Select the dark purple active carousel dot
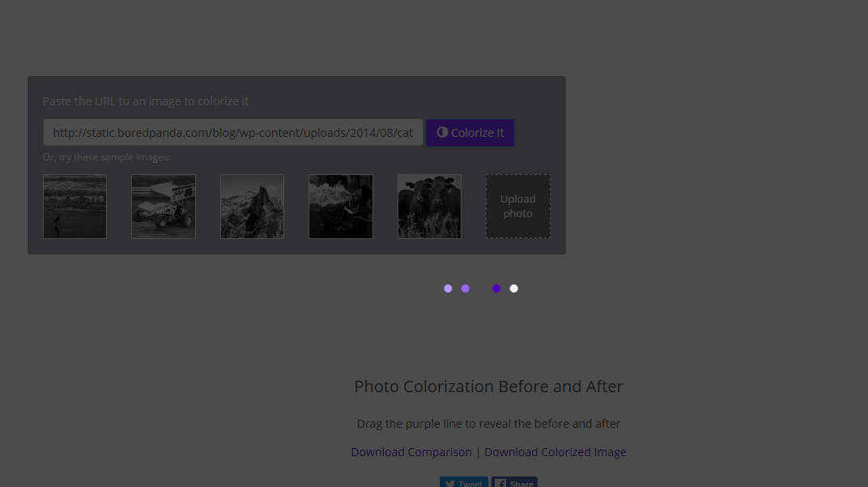The width and height of the screenshot is (868, 487). click(497, 288)
